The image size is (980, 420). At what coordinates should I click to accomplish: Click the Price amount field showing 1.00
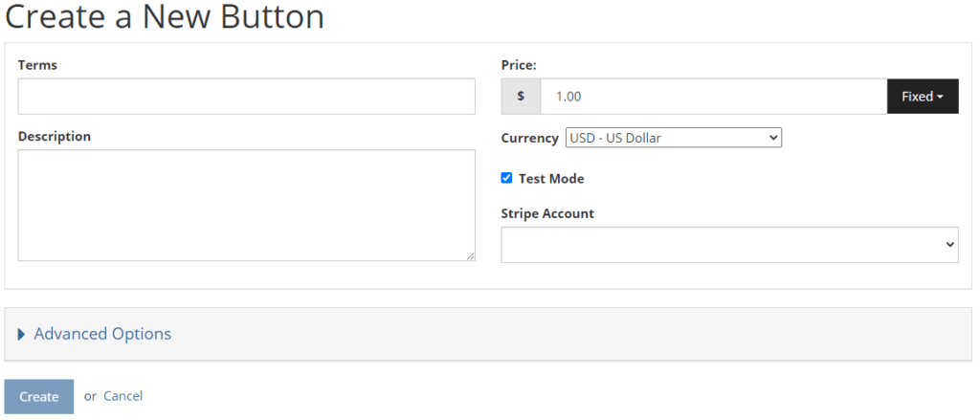click(713, 97)
